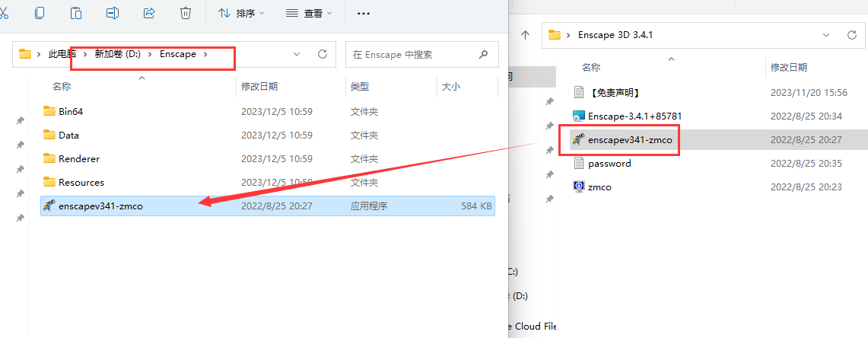Screen dimensions: 868x338
Task: Open address history dropdown in Enscape window
Action: pyautogui.click(x=296, y=54)
